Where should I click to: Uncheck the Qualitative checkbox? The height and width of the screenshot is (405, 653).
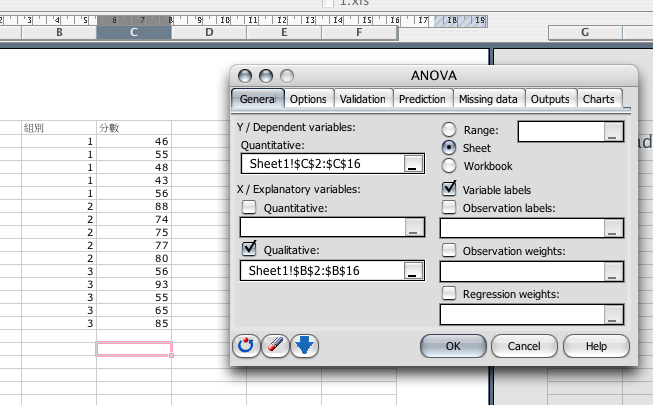click(x=249, y=248)
